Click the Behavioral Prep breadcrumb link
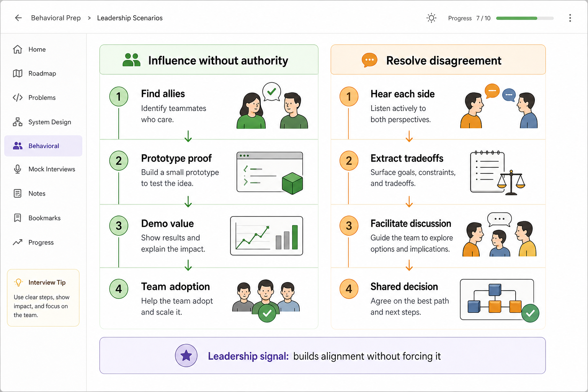 [x=56, y=18]
